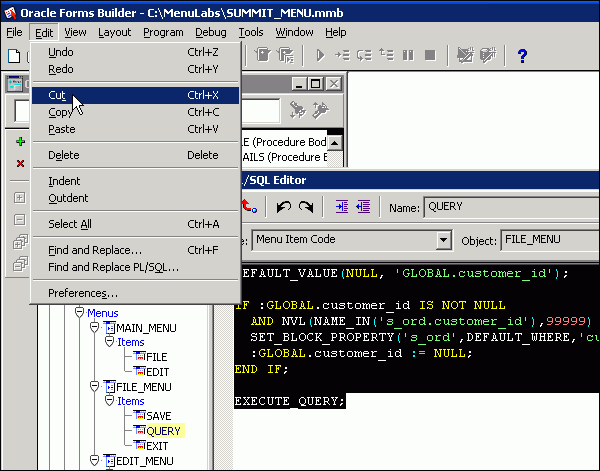The image size is (600, 471).
Task: Choose Find and Replace PL/SQL... entry
Action: [135, 267]
